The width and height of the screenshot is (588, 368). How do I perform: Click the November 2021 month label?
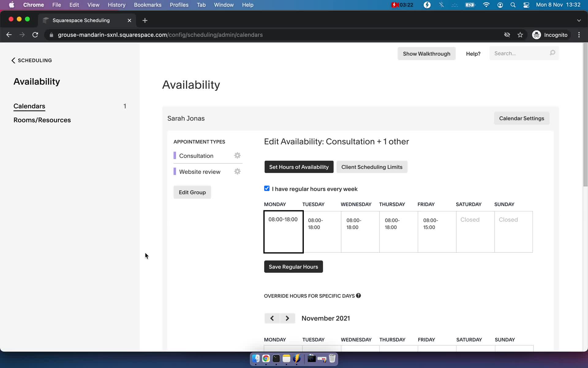pyautogui.click(x=326, y=318)
